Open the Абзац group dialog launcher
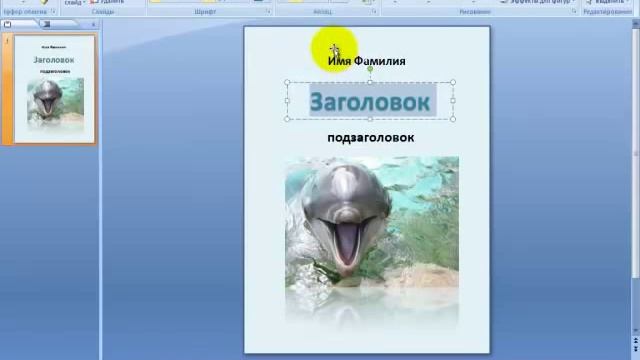This screenshot has width=640, height=360. (373, 11)
